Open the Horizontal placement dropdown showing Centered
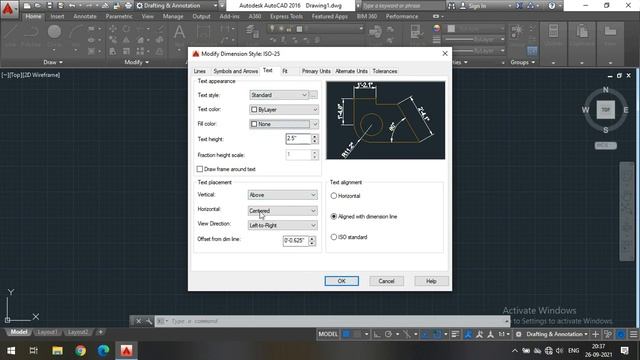Screen dimensions: 640x360 (x=282, y=211)
